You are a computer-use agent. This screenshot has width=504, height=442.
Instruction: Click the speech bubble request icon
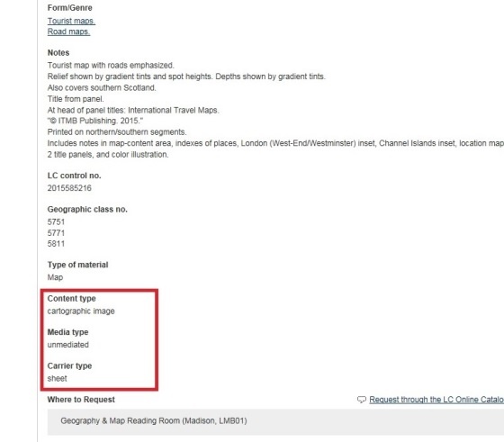pyautogui.click(x=362, y=400)
